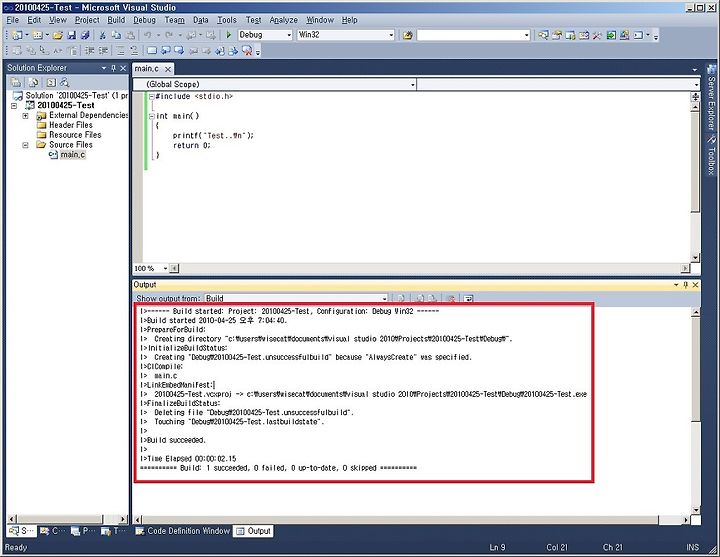720x557 pixels.
Task: Toggle word wrap in Output window
Action: coord(468,298)
